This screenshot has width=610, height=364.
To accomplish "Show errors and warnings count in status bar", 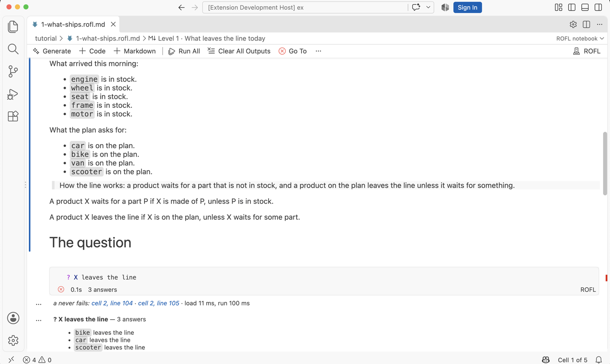I will (37, 360).
